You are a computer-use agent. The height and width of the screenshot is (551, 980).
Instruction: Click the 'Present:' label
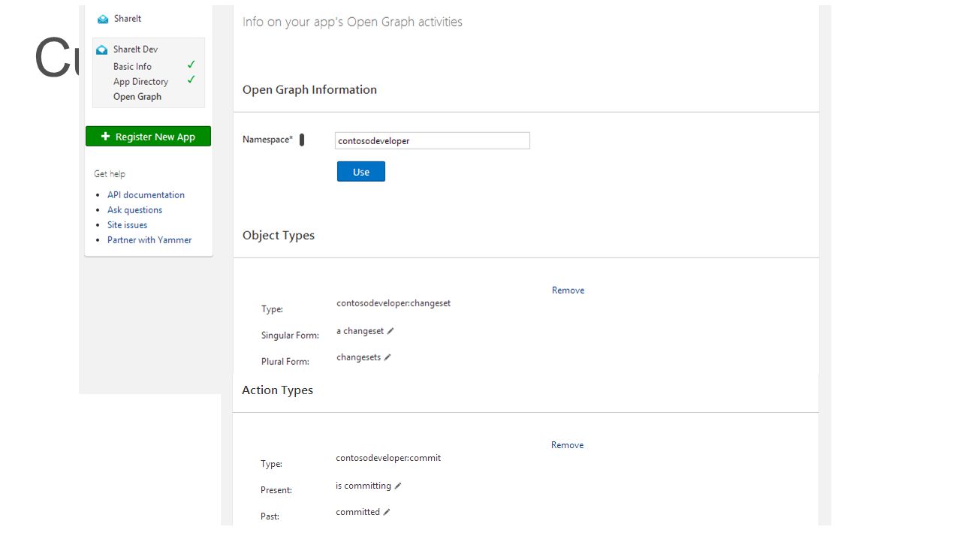point(276,490)
